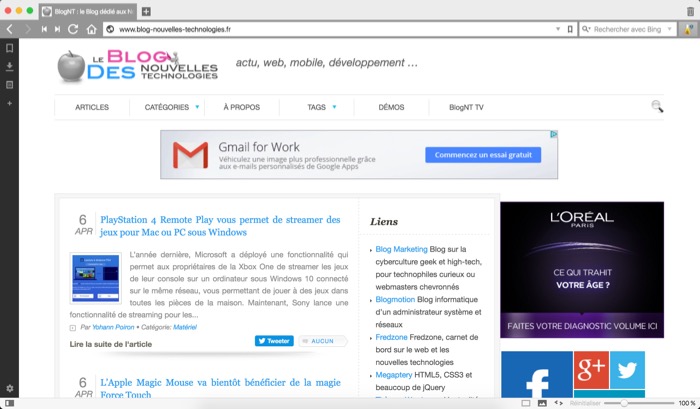Click the AUCUN comments bubble
This screenshot has width=700, height=409.
click(x=322, y=341)
